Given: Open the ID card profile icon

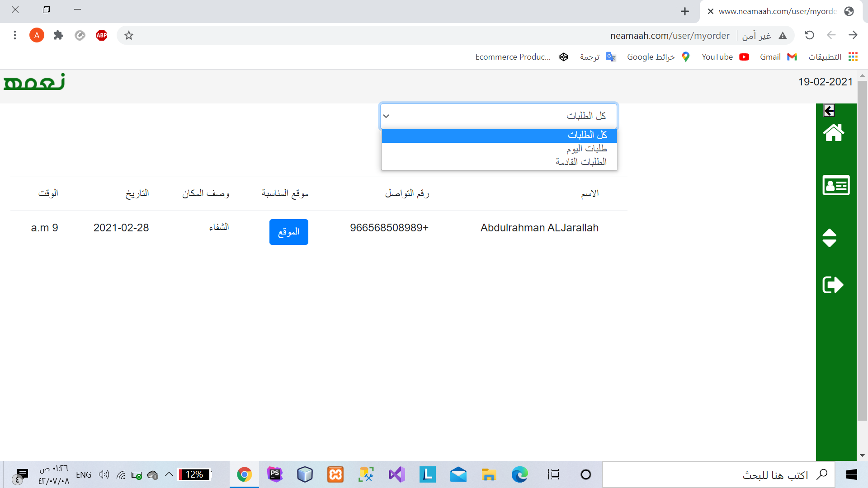Looking at the screenshot, I should pos(836,185).
